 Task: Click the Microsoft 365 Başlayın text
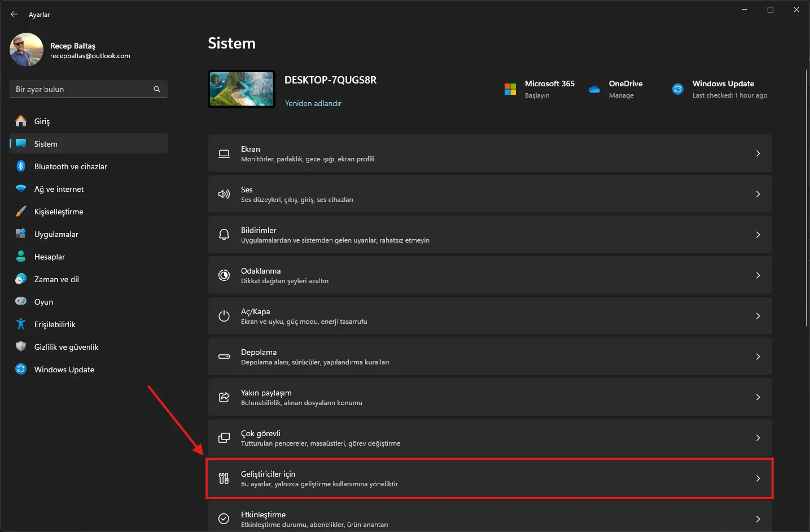[x=537, y=95]
